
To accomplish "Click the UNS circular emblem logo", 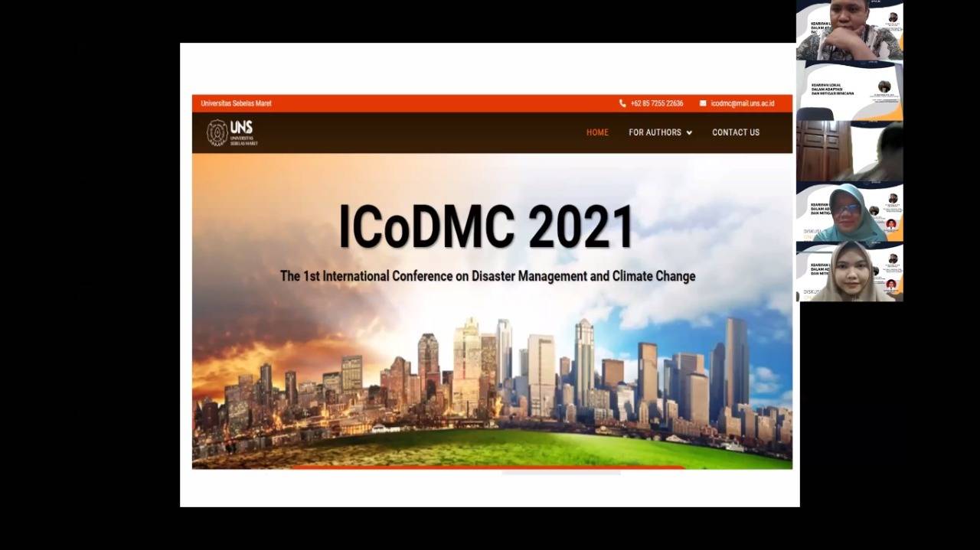I will coord(217,133).
